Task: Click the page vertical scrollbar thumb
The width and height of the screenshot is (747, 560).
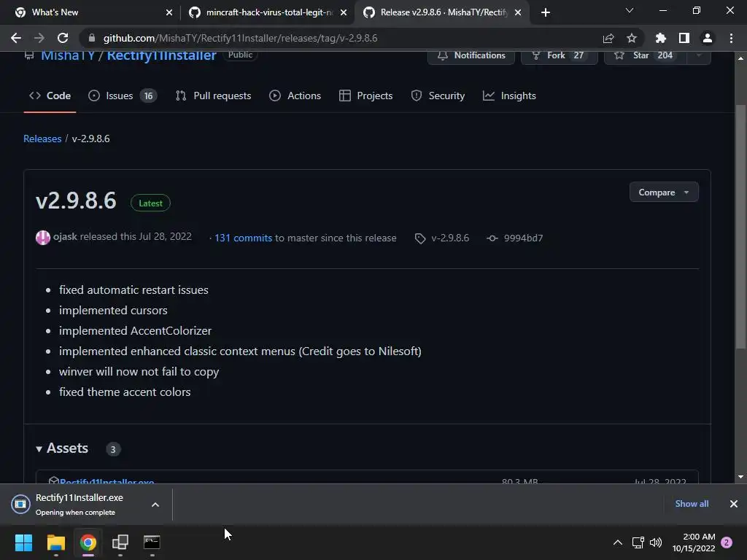Action: tap(740, 226)
